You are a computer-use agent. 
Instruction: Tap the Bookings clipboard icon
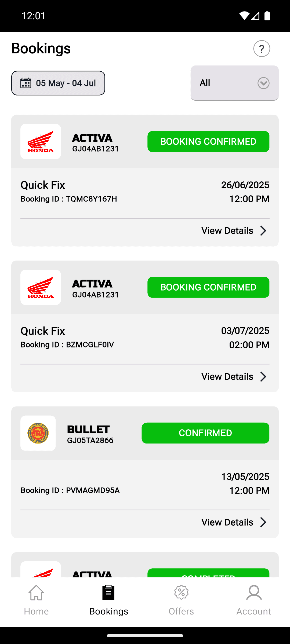pyautogui.click(x=108, y=592)
